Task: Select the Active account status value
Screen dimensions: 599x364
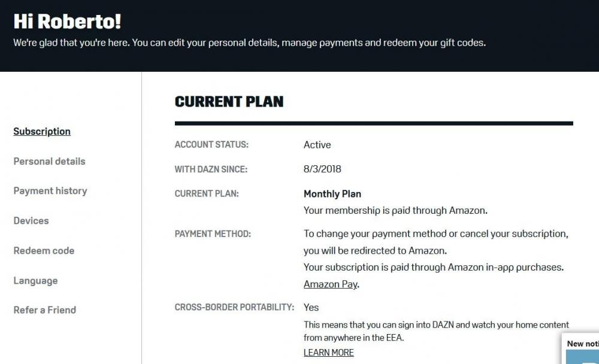Action: [x=317, y=145]
